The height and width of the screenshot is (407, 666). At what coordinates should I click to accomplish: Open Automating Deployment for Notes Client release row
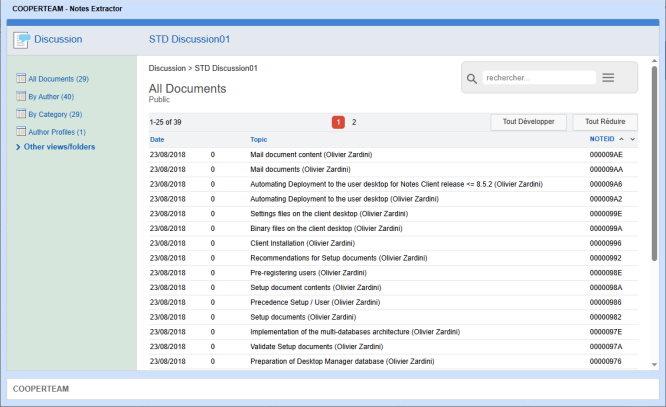[x=396, y=184]
